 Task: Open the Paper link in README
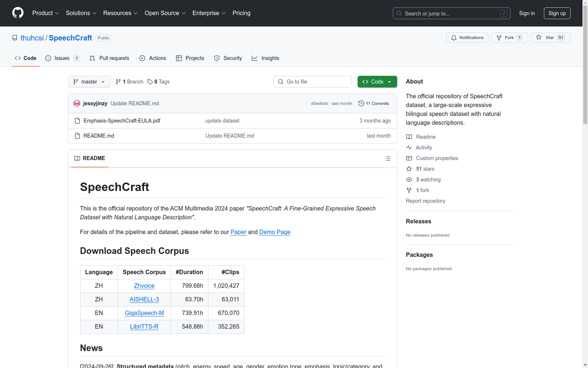pyautogui.click(x=239, y=232)
